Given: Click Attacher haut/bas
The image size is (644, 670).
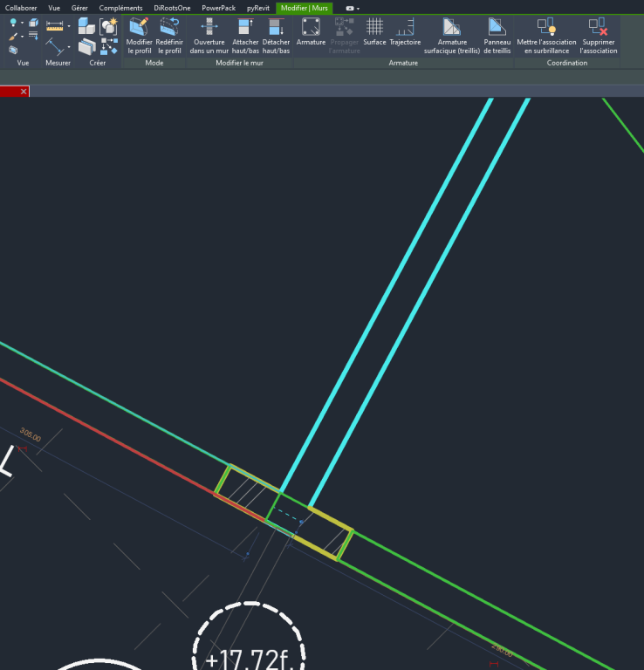Looking at the screenshot, I should [x=245, y=36].
